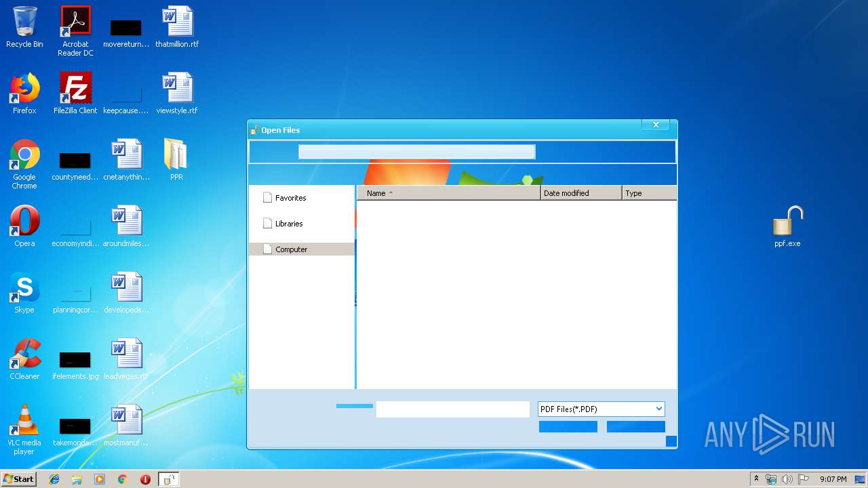The image size is (868, 488).
Task: Select the leadvegas.rtf document icon
Action: point(126,359)
